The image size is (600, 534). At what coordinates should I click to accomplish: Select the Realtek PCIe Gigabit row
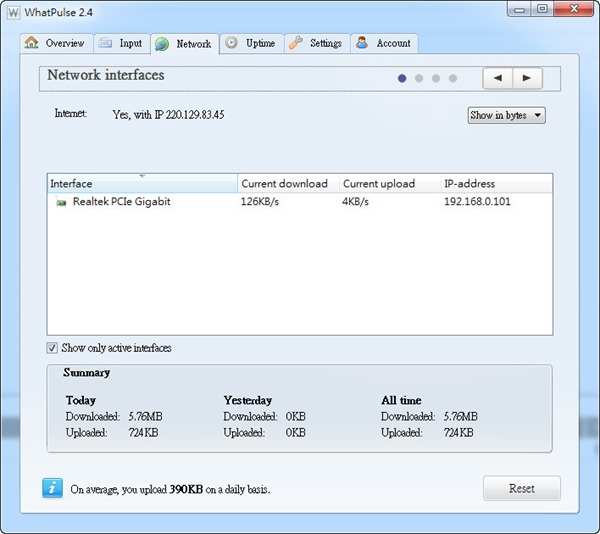[x=300, y=202]
